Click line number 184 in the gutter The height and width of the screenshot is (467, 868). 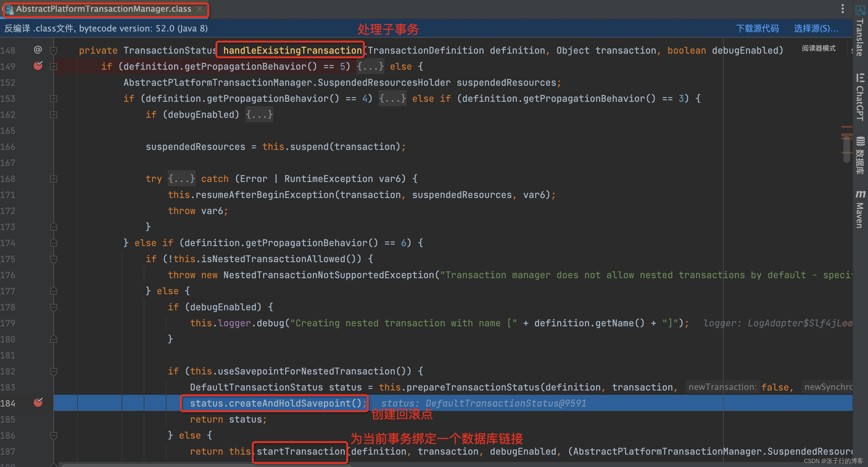8,403
